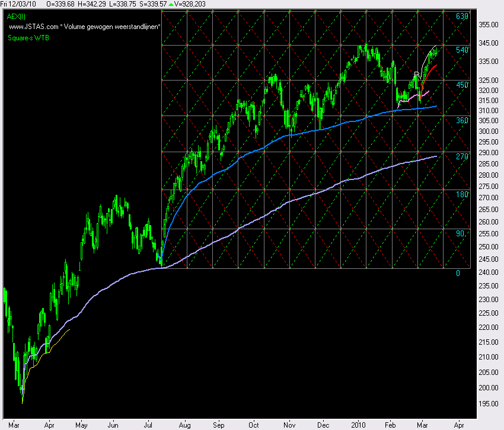This screenshot has height=430, width=504.
Task: Select the 360 Gann square level label
Action: (462, 120)
